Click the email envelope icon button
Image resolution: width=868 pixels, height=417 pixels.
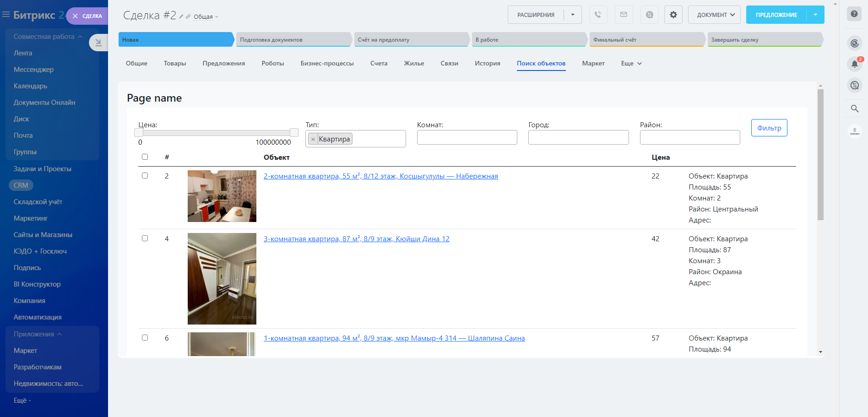pos(624,15)
